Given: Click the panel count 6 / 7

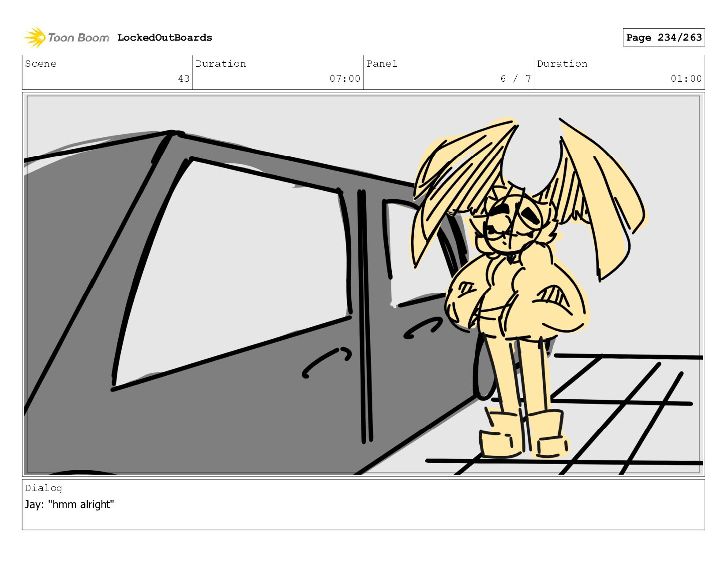Looking at the screenshot, I should pos(515,79).
